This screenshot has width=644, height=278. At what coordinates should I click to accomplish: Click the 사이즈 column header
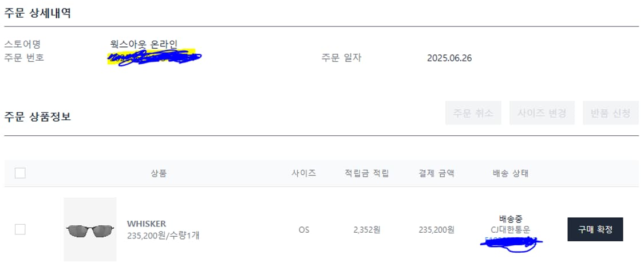303,173
